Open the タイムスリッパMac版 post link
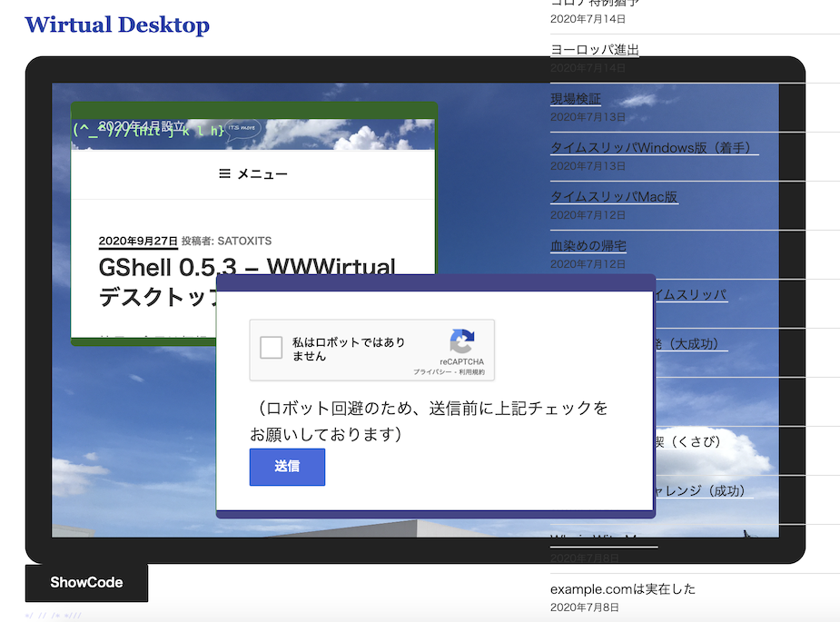Viewport: 840px width, 622px height. (614, 197)
